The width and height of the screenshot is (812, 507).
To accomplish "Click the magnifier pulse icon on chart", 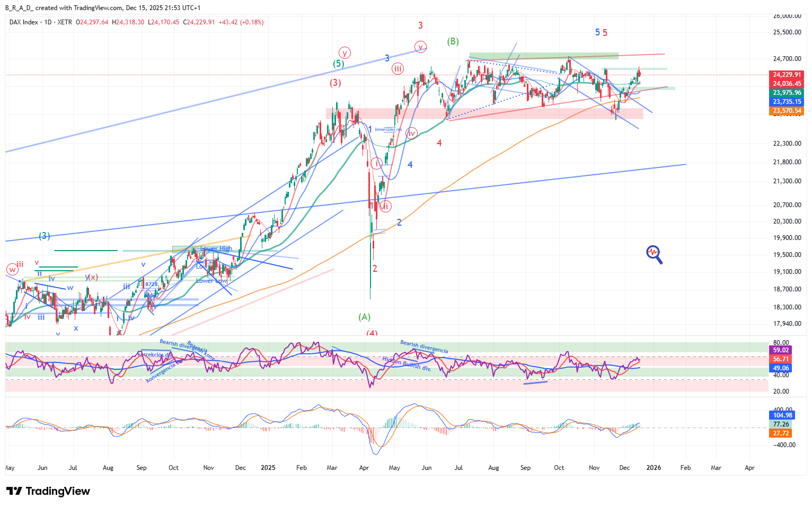I will 654,254.
